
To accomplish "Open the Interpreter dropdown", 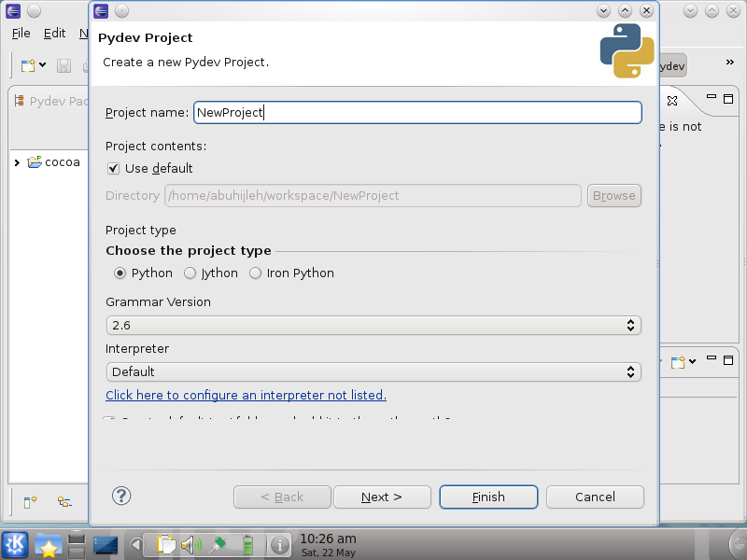I will [373, 371].
